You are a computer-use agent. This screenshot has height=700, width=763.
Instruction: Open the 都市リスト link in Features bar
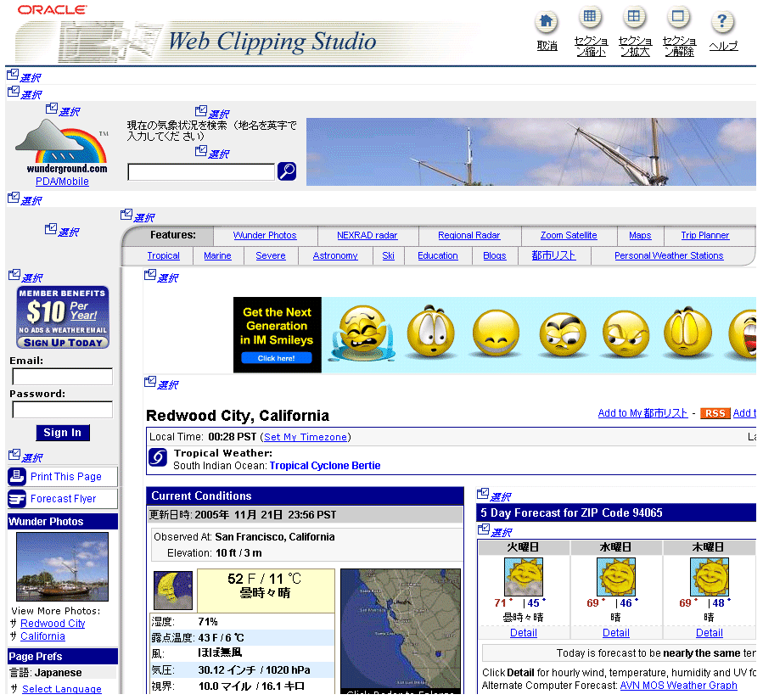(x=553, y=255)
